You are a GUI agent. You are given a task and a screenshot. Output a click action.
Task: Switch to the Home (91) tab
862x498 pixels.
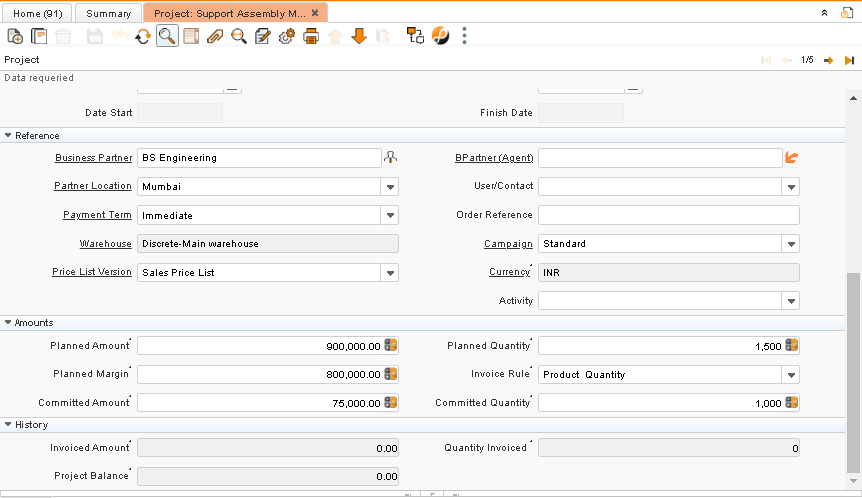pos(39,13)
